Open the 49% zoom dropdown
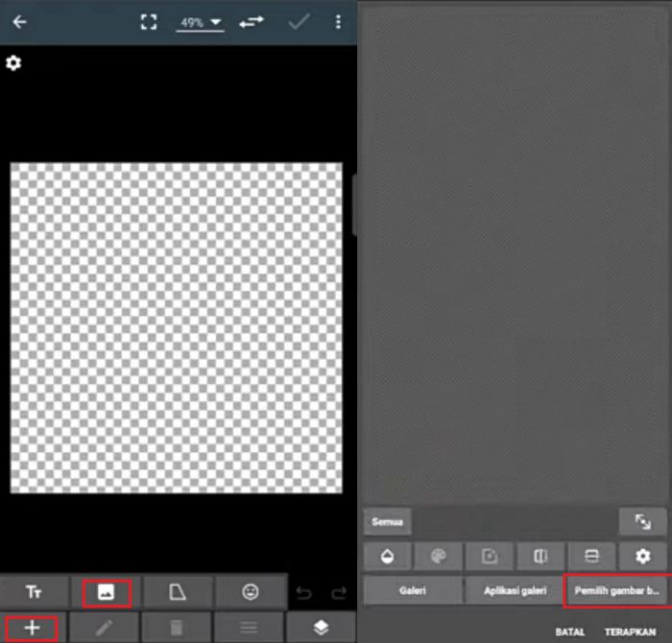The width and height of the screenshot is (672, 643). click(x=200, y=22)
